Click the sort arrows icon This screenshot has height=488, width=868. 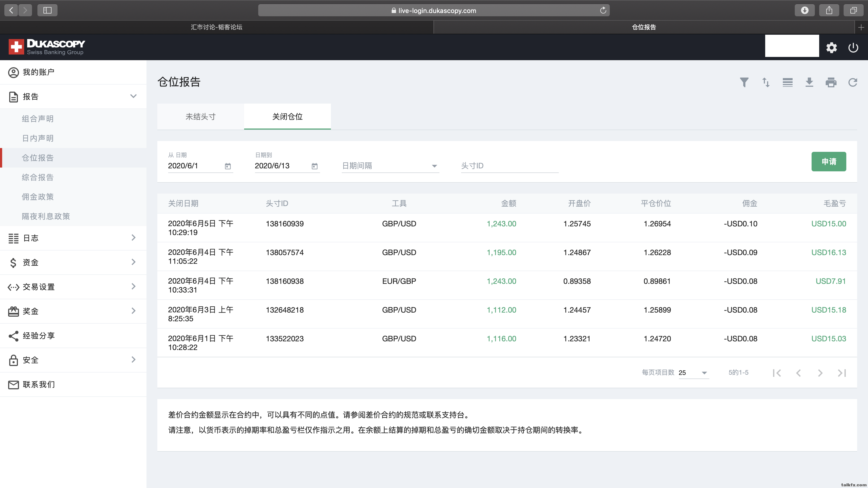coord(765,82)
